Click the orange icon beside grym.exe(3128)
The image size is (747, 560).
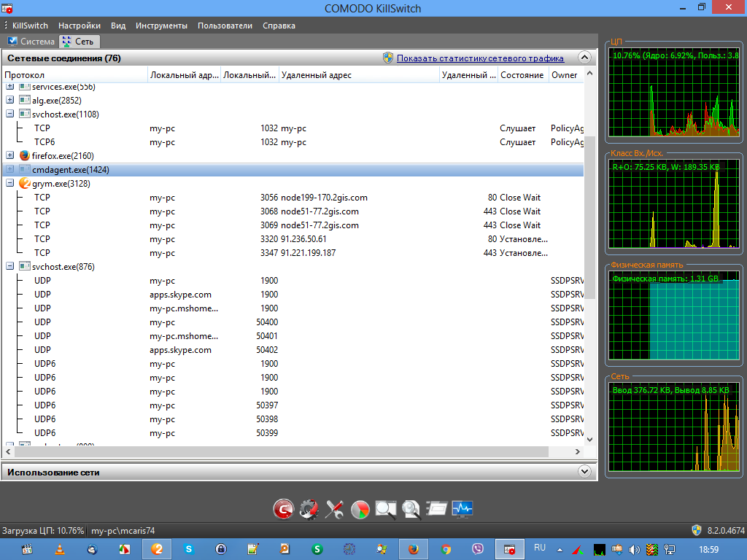[25, 183]
